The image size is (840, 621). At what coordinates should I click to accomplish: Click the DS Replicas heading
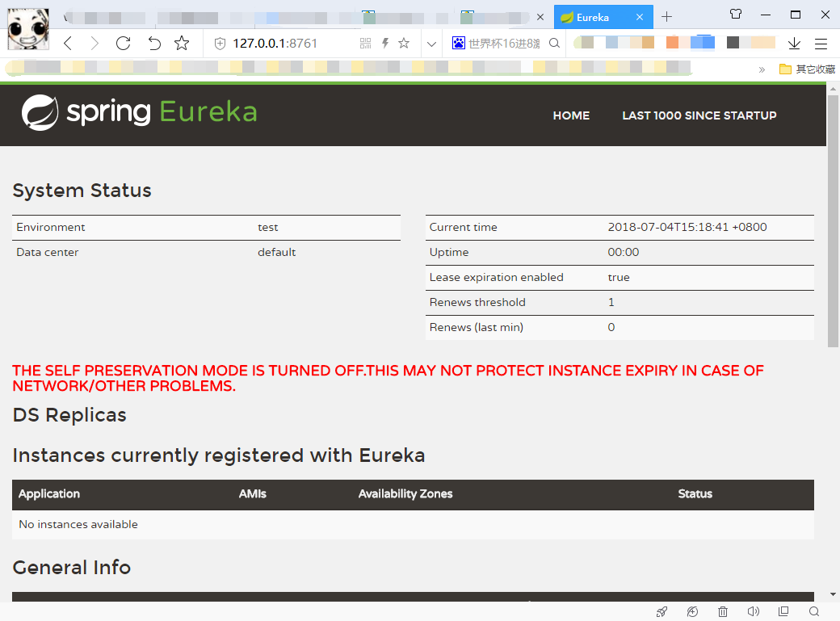coord(69,415)
